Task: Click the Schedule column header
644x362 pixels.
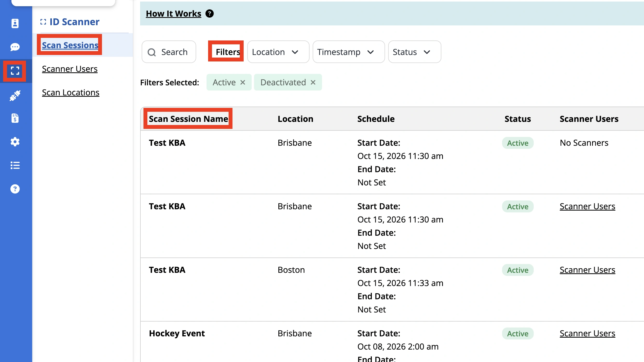Action: pyautogui.click(x=376, y=119)
